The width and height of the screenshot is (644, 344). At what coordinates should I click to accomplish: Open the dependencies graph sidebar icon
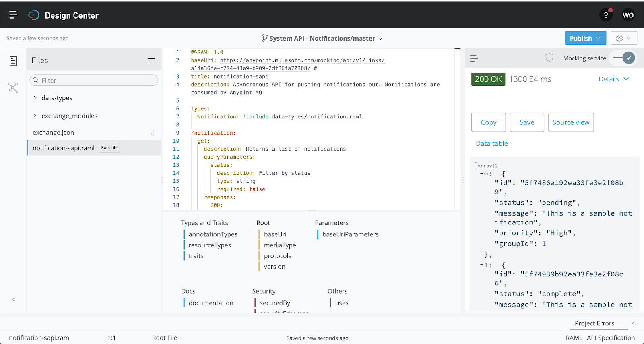[13, 88]
